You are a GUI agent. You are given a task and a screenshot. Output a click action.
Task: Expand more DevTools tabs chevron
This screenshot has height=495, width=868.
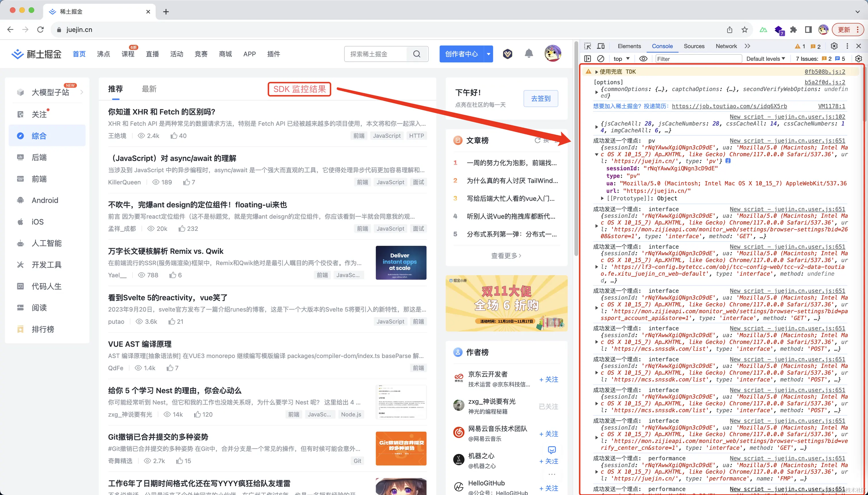[747, 46]
